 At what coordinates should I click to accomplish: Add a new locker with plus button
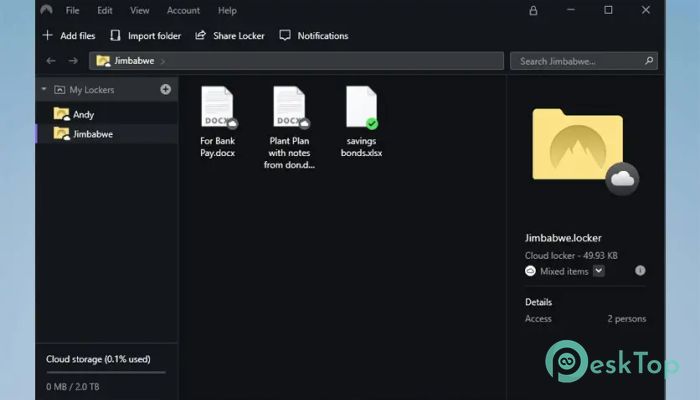(166, 89)
